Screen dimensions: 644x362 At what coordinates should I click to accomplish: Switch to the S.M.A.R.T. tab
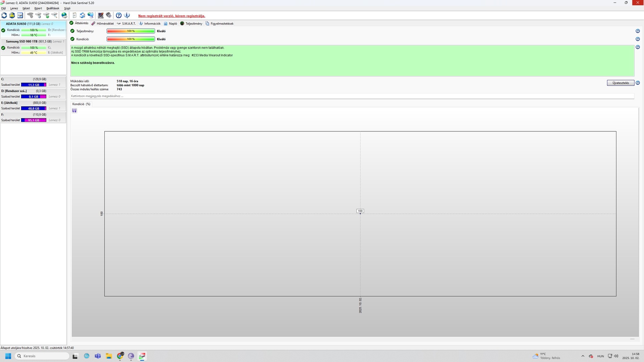(126, 24)
